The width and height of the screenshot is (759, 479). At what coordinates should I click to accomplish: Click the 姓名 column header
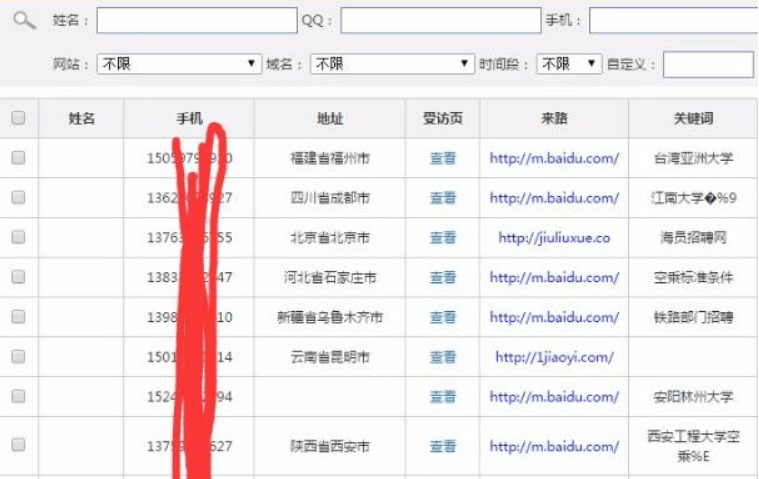pos(81,118)
